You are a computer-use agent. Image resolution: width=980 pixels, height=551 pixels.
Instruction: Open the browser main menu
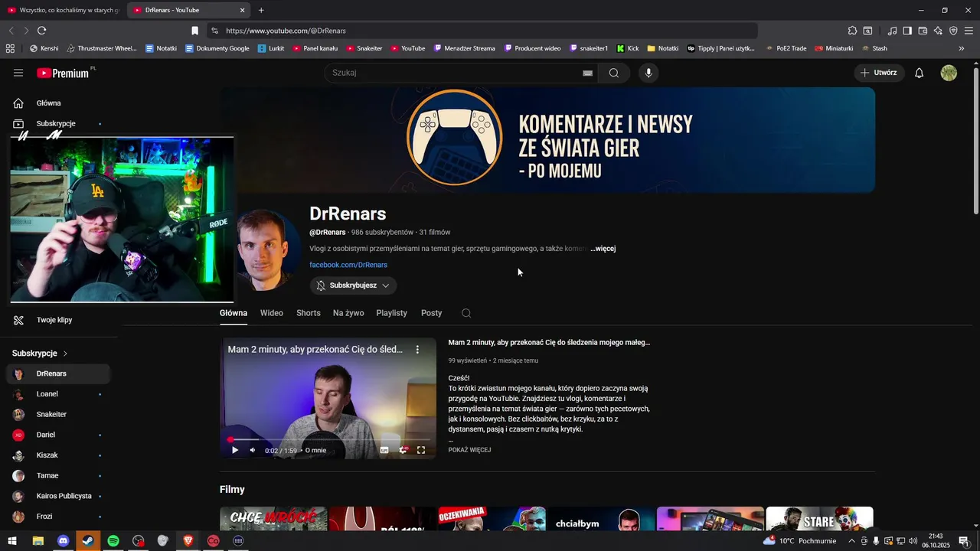tap(969, 31)
